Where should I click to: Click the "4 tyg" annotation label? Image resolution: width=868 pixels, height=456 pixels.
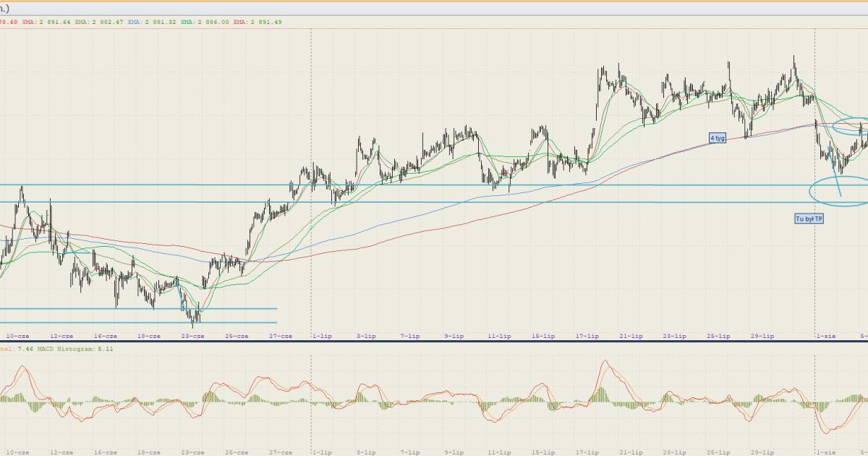pyautogui.click(x=717, y=138)
